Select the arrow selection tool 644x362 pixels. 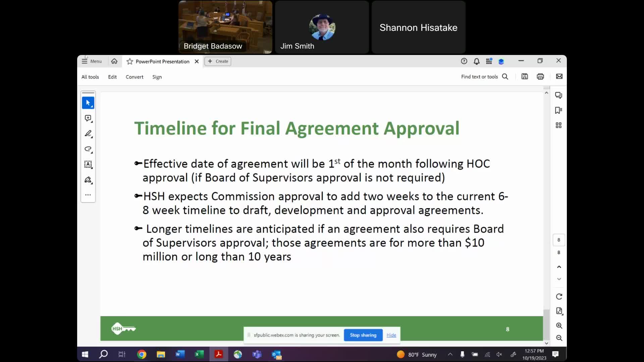(x=88, y=103)
